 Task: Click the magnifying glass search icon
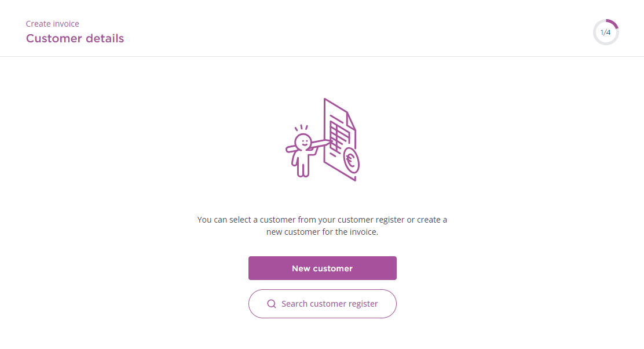coord(272,304)
